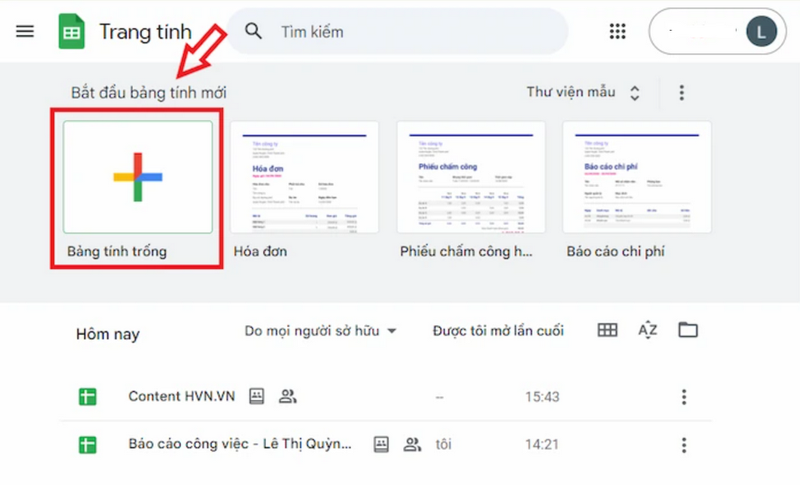The width and height of the screenshot is (800, 485).
Task: Open the Do mọi người sở hữu dropdown
Action: 320,331
